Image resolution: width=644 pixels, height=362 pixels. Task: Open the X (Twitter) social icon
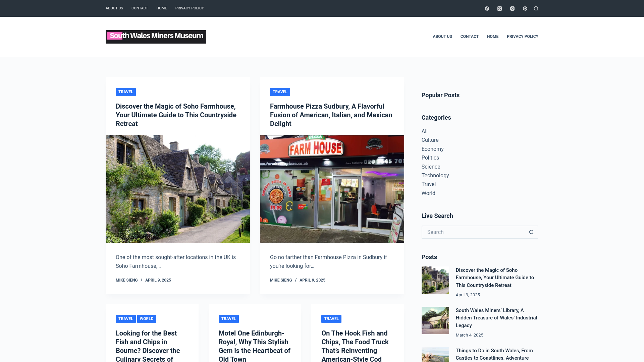point(499,8)
